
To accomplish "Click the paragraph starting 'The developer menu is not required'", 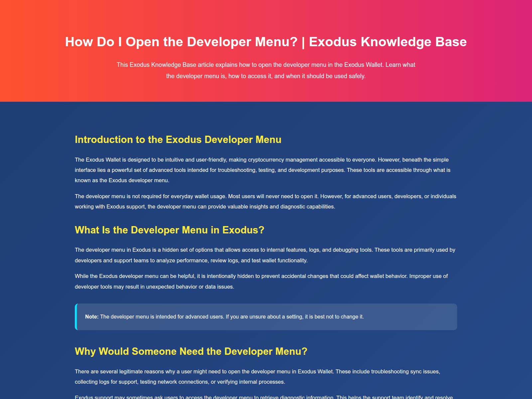I will [266, 201].
